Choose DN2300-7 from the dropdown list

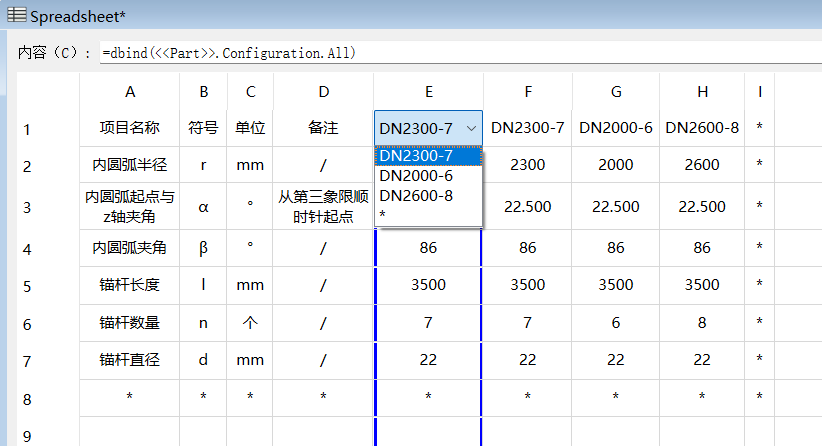428,156
